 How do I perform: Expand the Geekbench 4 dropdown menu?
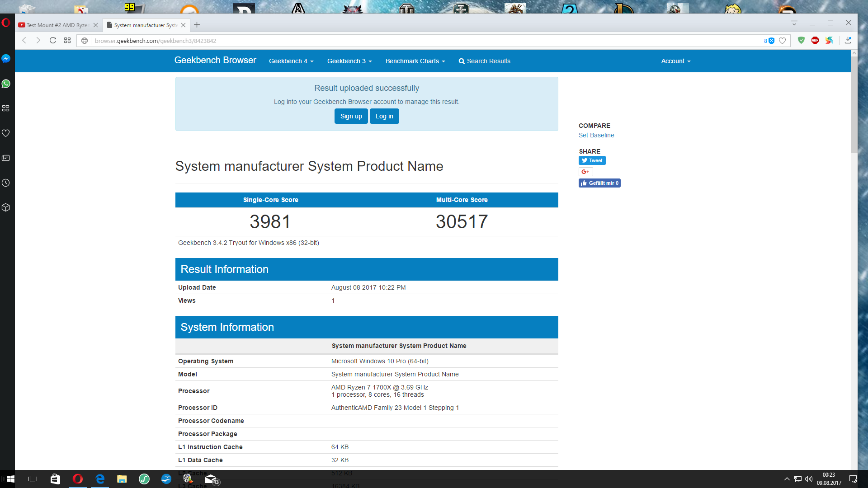pos(291,61)
